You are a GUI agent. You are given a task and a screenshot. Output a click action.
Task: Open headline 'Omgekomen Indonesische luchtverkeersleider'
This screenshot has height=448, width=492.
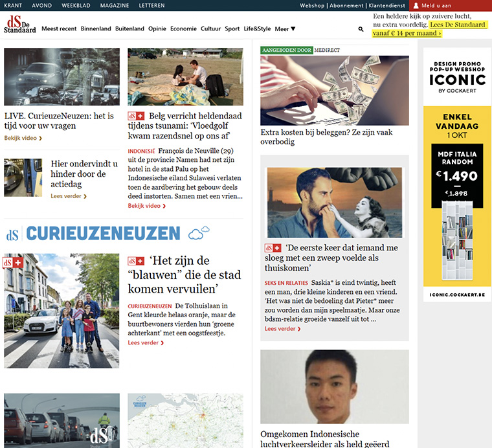click(x=325, y=438)
